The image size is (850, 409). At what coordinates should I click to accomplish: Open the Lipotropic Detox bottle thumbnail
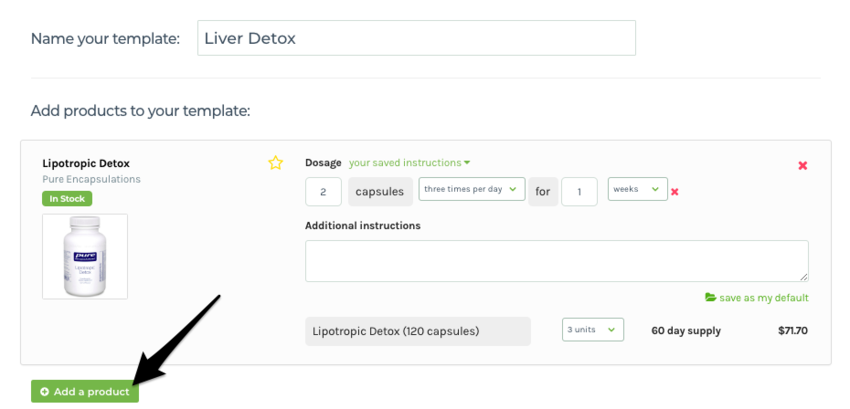click(x=85, y=256)
